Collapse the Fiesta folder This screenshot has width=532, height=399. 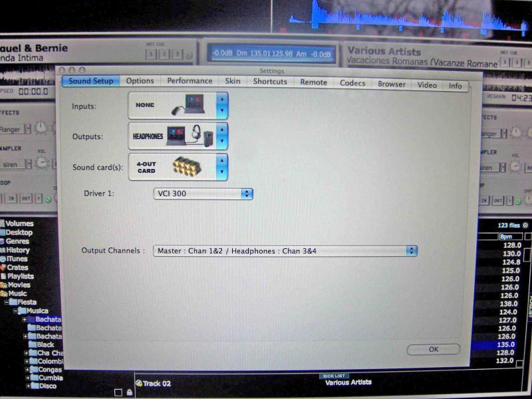7,302
